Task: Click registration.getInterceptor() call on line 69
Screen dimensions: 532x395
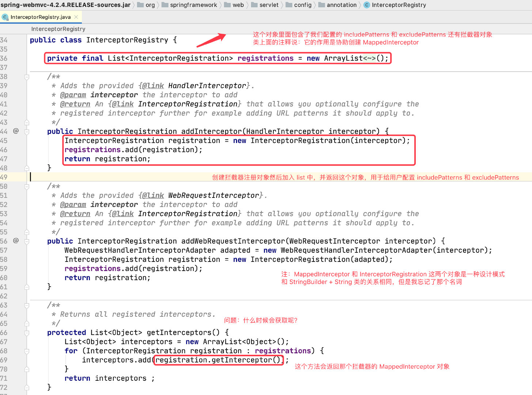Action: 218,360
